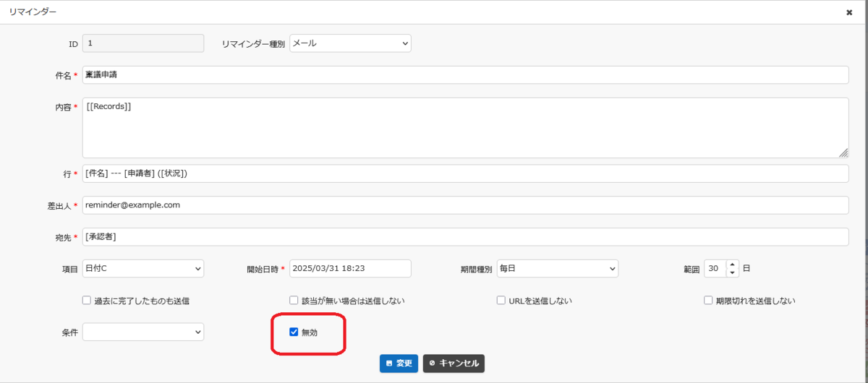Click the リマインダー dialog title text
This screenshot has height=383, width=868.
(x=33, y=12)
